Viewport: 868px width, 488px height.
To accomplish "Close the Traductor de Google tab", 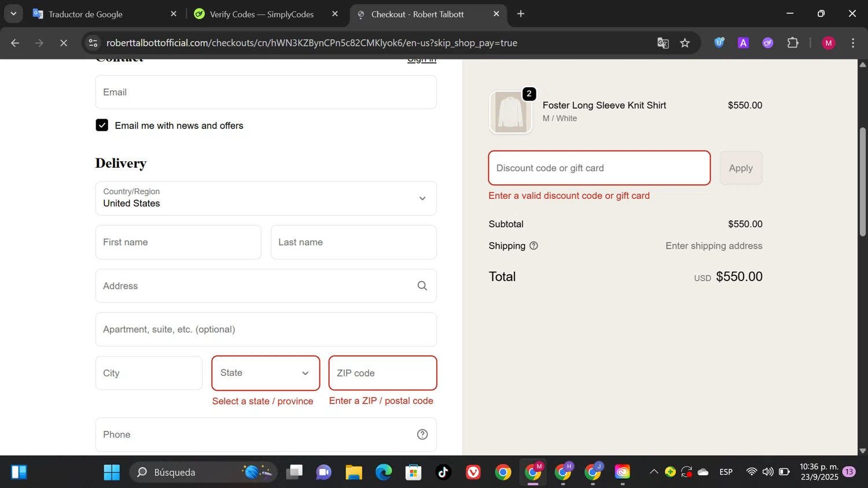I will click(x=174, y=14).
